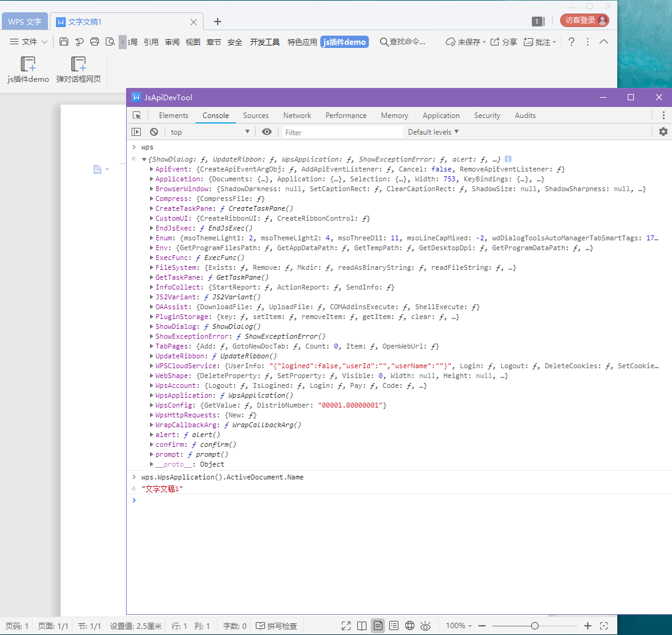Click the 分享 share button
The image size is (672, 635).
tap(504, 42)
